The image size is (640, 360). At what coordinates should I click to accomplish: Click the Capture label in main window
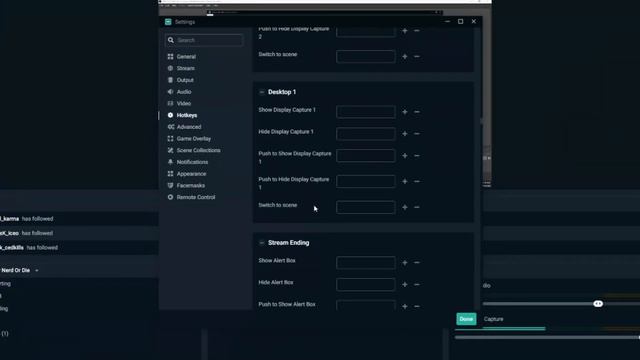click(493, 319)
